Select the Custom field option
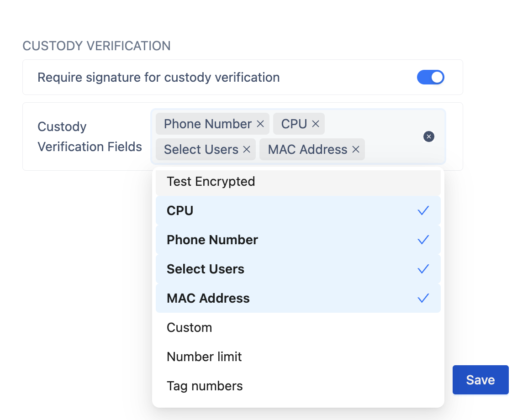 point(190,327)
